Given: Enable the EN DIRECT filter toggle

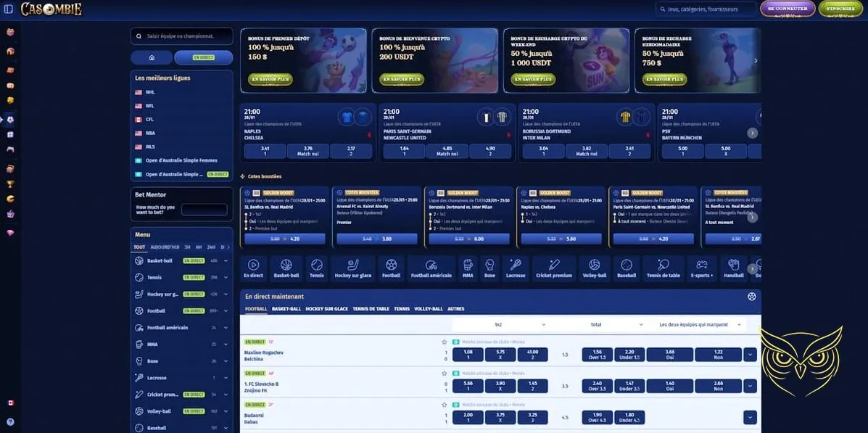Looking at the screenshot, I should point(203,57).
